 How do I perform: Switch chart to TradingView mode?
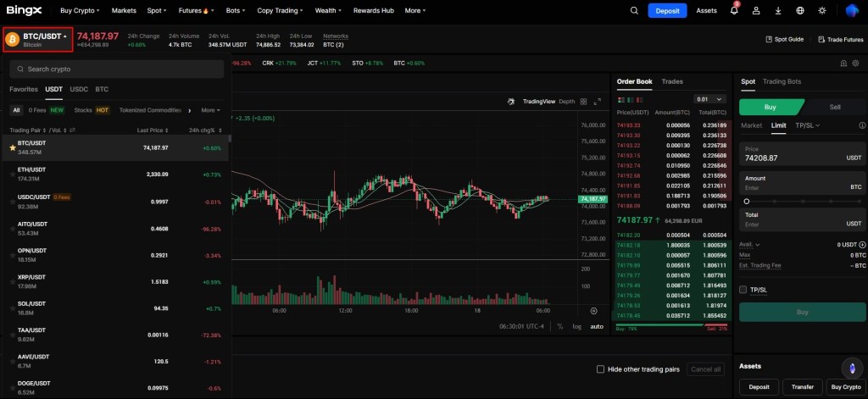[x=538, y=102]
